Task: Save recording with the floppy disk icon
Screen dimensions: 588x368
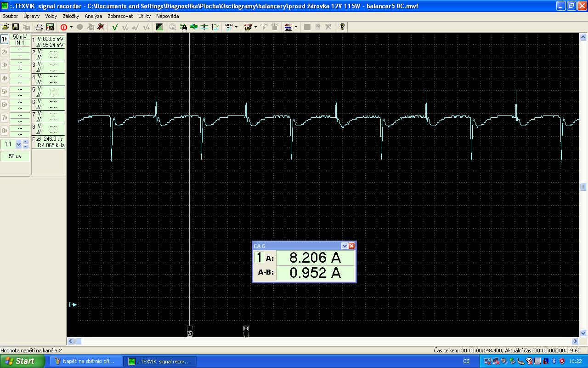Action: (x=15, y=27)
